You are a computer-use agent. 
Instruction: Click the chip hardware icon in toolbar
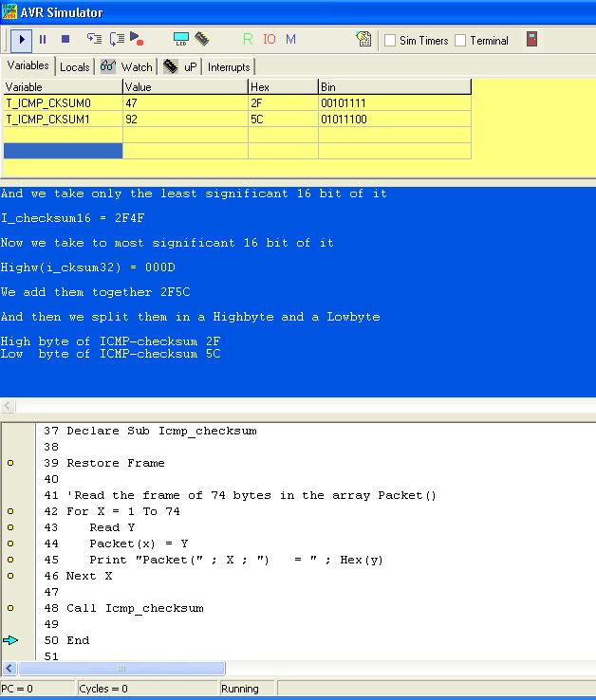pyautogui.click(x=202, y=39)
